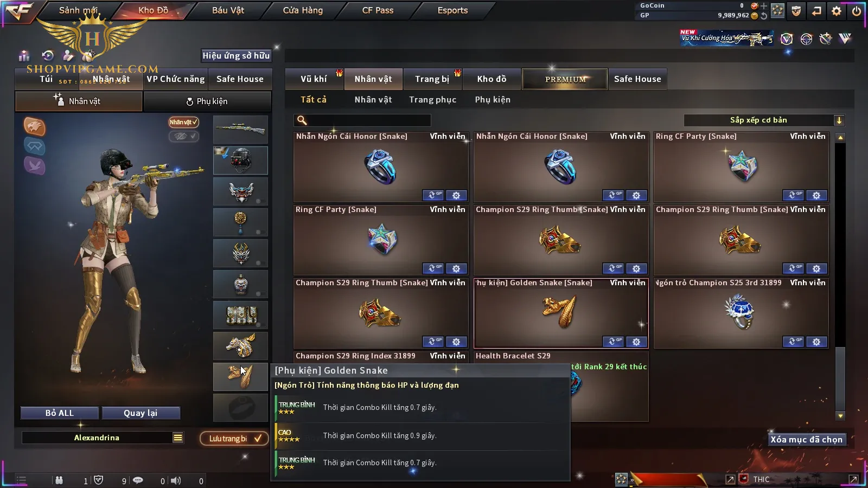Toggle the hidden-eye visibility switch
Image resolution: width=868 pixels, height=488 pixels.
pyautogui.click(x=183, y=136)
